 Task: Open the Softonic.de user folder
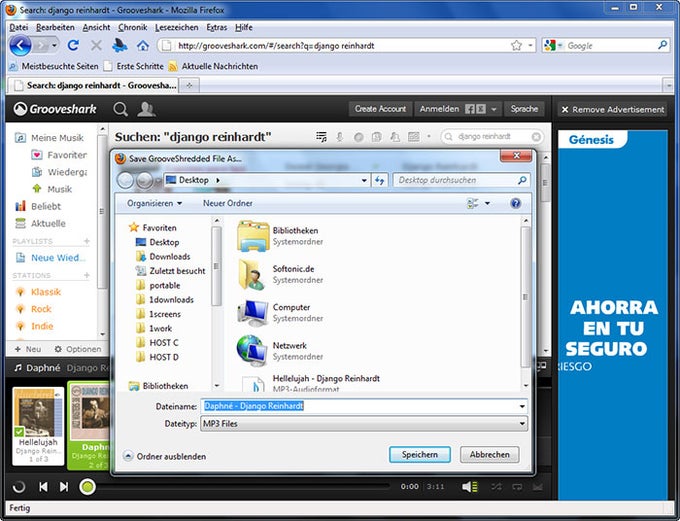pyautogui.click(x=281, y=274)
